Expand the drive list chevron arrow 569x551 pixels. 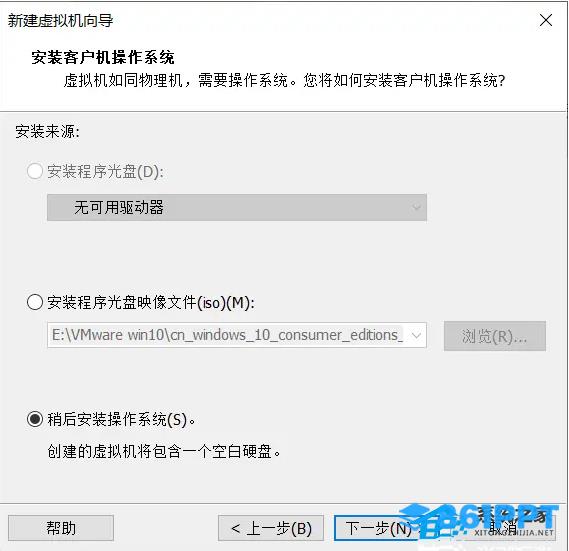click(x=417, y=207)
